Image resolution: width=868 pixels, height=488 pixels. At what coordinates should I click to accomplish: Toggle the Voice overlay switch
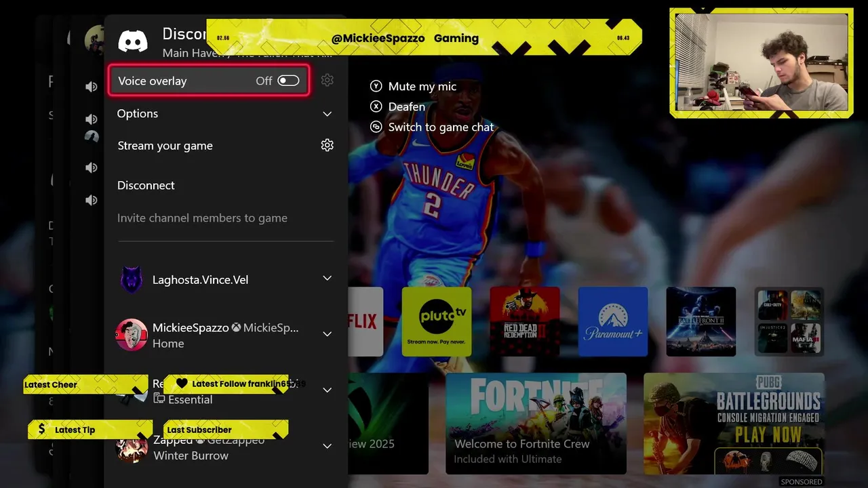coord(288,81)
